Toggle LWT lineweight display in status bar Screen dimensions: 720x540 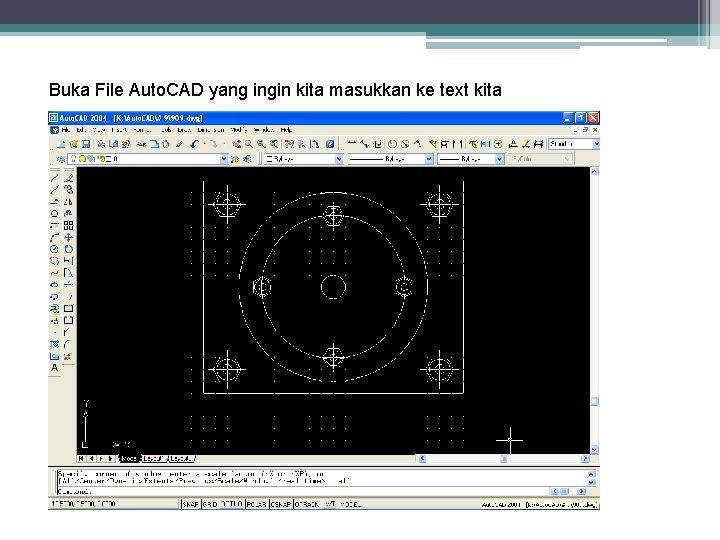[x=330, y=504]
